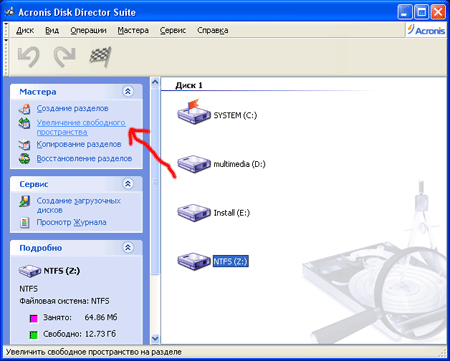
Task: Select the SYSTEM (C:) drive icon
Action: (194, 112)
